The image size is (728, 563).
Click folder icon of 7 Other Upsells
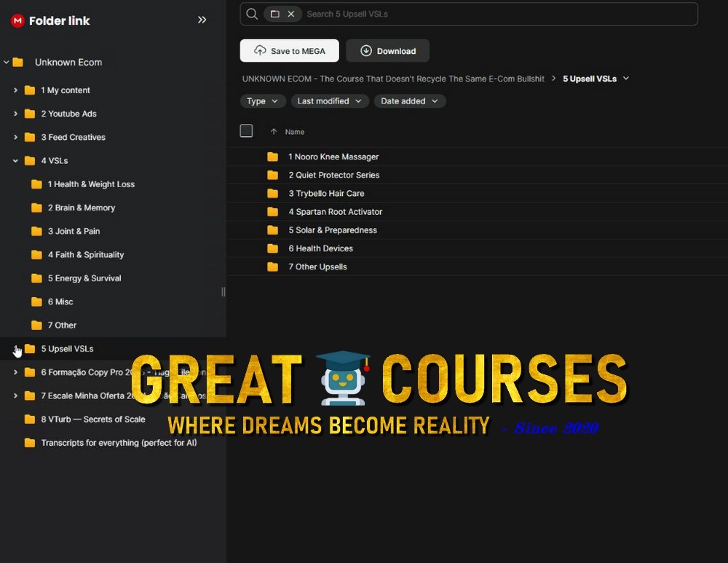272,267
